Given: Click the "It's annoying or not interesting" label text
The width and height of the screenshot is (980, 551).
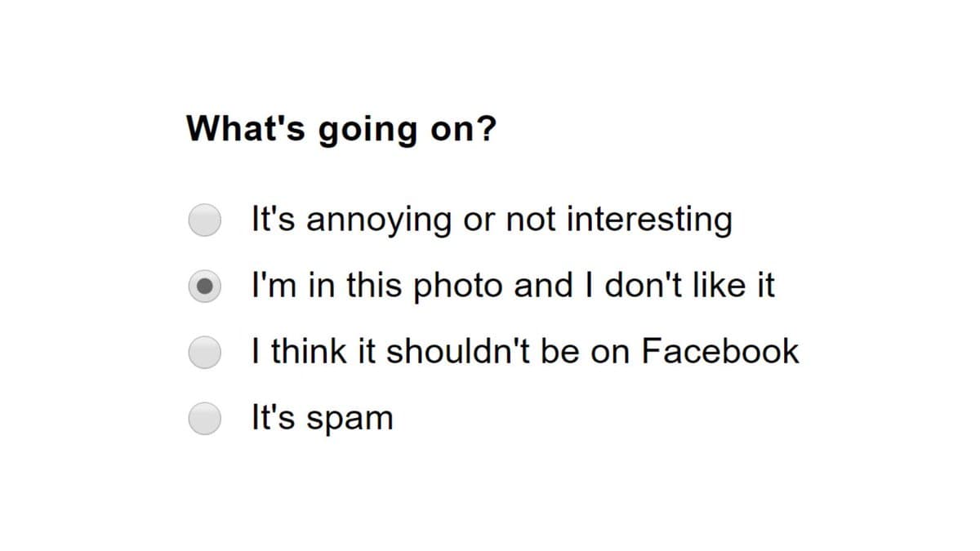Looking at the screenshot, I should (491, 219).
